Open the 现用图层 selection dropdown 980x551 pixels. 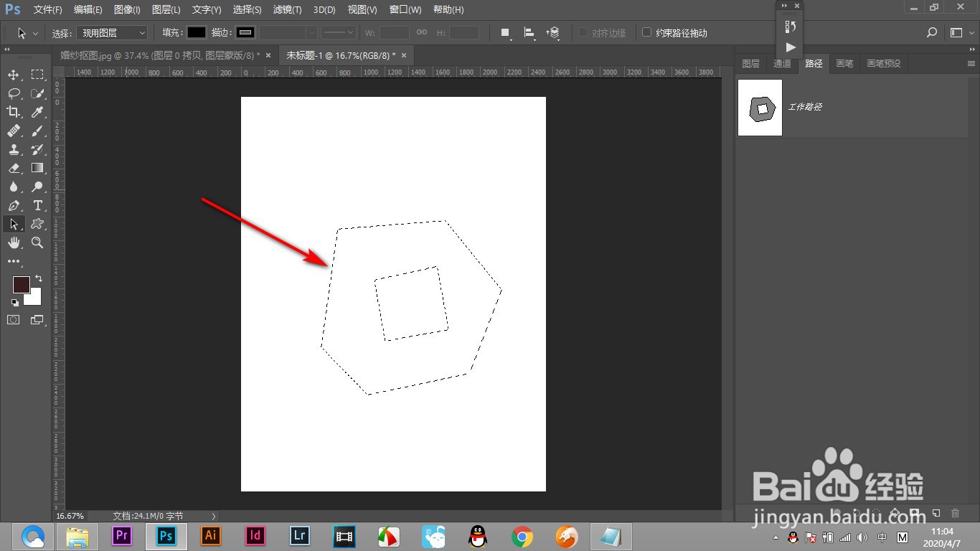point(112,32)
